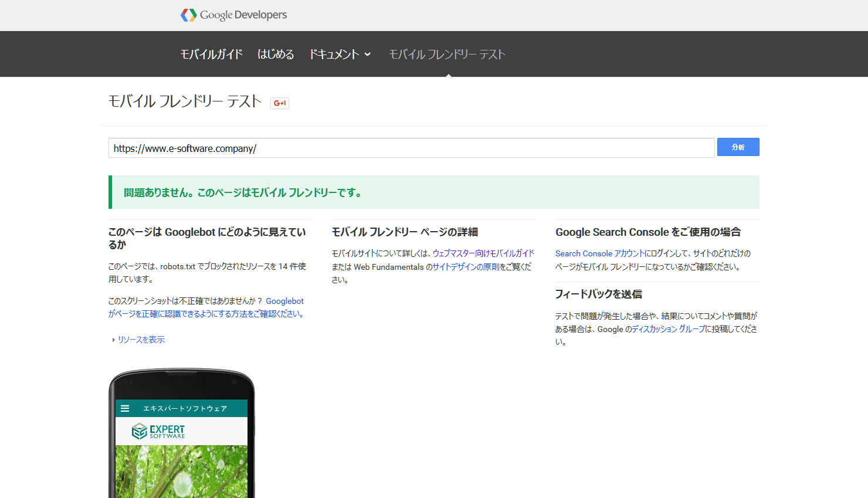The image size is (868, 498).
Task: Open the モバイルガイド nav item
Action: tap(211, 54)
